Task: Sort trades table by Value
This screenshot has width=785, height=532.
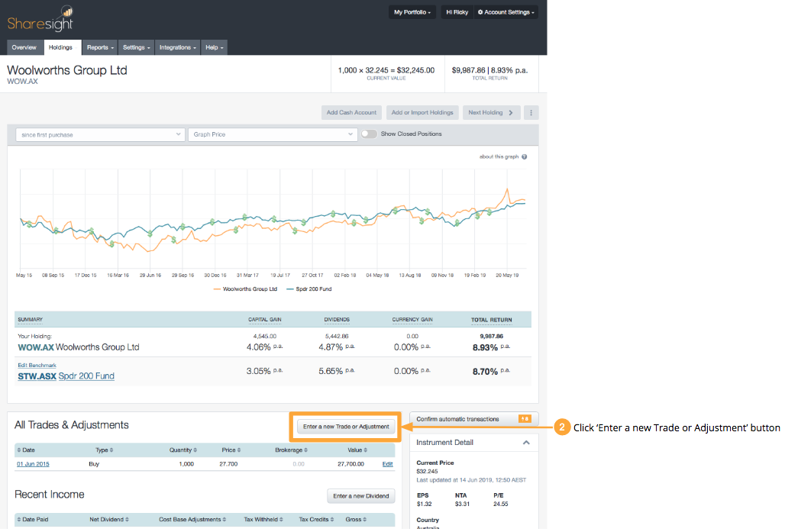Action: (357, 450)
